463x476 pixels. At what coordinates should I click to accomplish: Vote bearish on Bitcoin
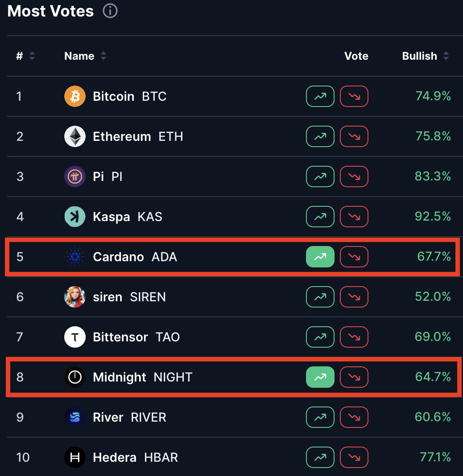pyautogui.click(x=354, y=96)
